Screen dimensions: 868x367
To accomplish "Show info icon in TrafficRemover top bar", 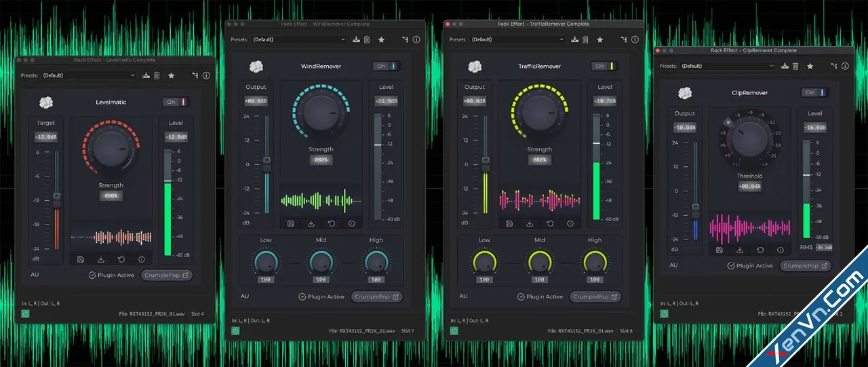I will [635, 40].
